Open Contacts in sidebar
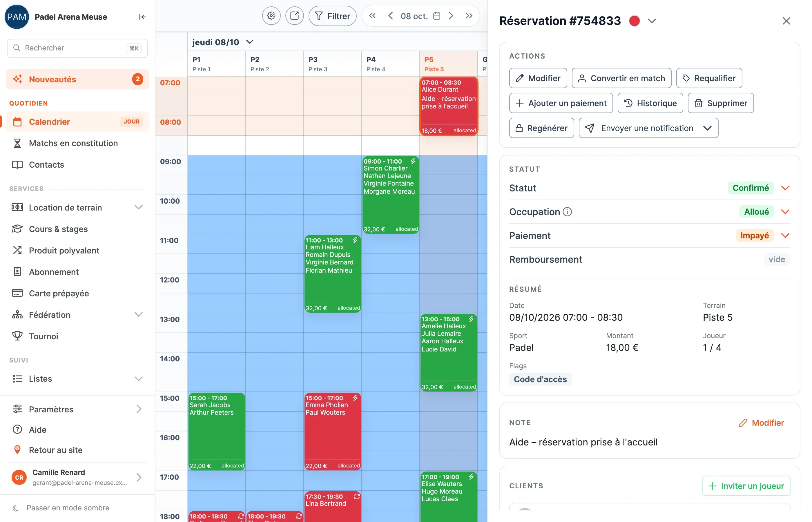 click(x=77, y=165)
